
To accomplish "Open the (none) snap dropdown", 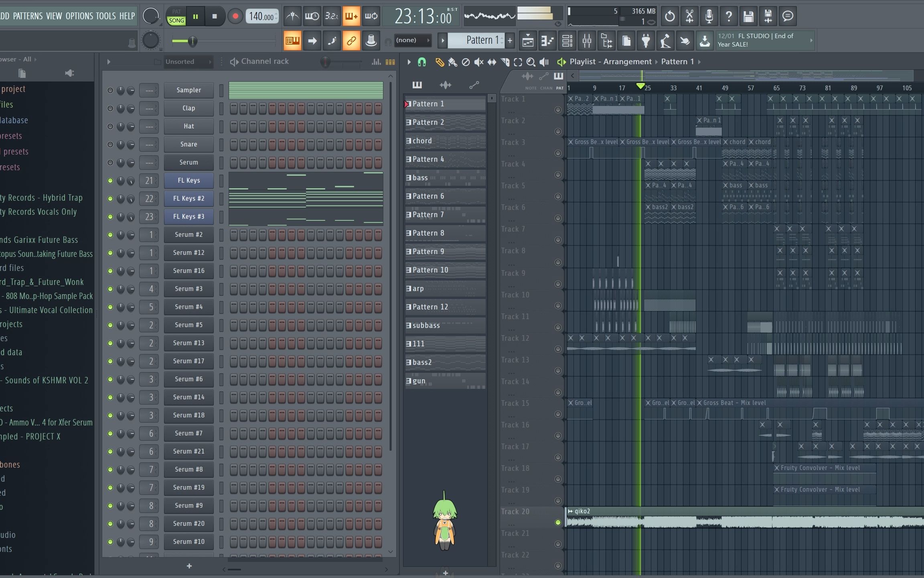I will [413, 40].
